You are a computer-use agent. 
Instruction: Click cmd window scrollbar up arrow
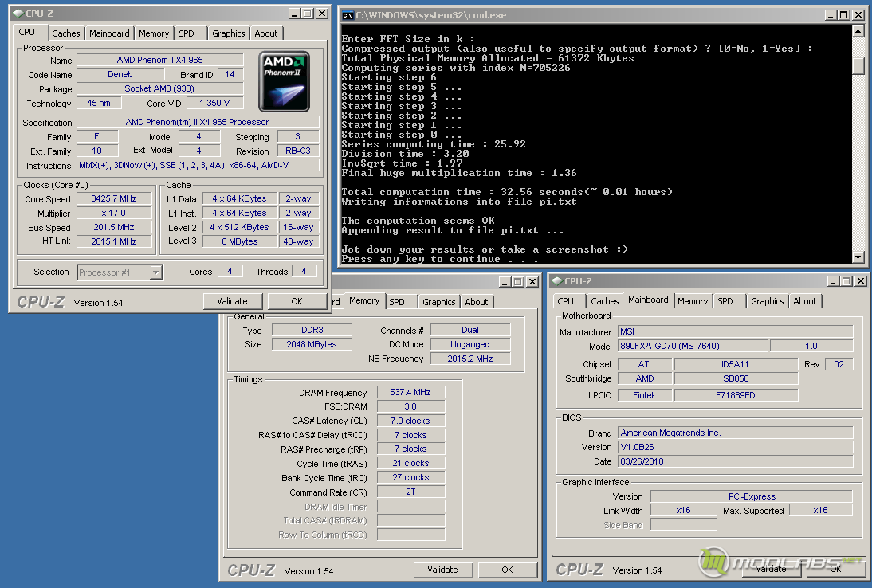pyautogui.click(x=858, y=31)
